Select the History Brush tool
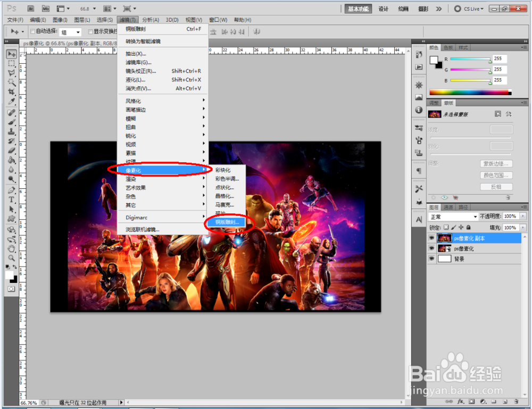The height and width of the screenshot is (409, 532). tap(12, 141)
